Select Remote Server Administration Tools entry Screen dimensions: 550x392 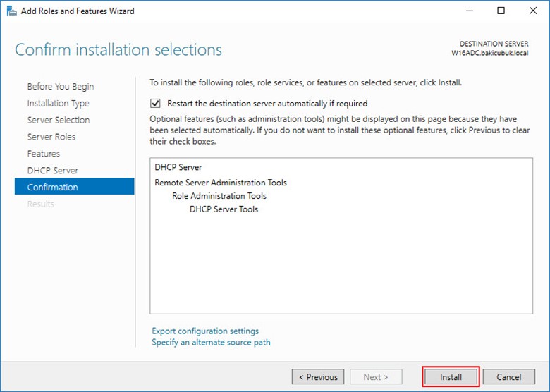[x=221, y=183]
